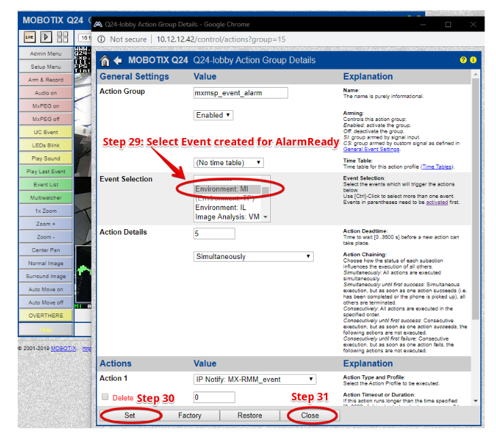Screen dimensions: 496x448
Task: Open the Enabled arming dropdown
Action: point(213,115)
